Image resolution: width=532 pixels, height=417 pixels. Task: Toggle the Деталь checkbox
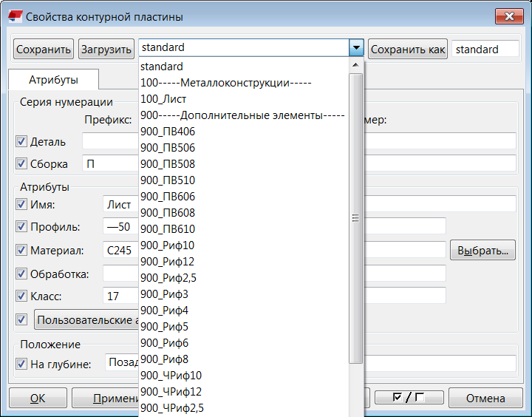click(x=21, y=141)
